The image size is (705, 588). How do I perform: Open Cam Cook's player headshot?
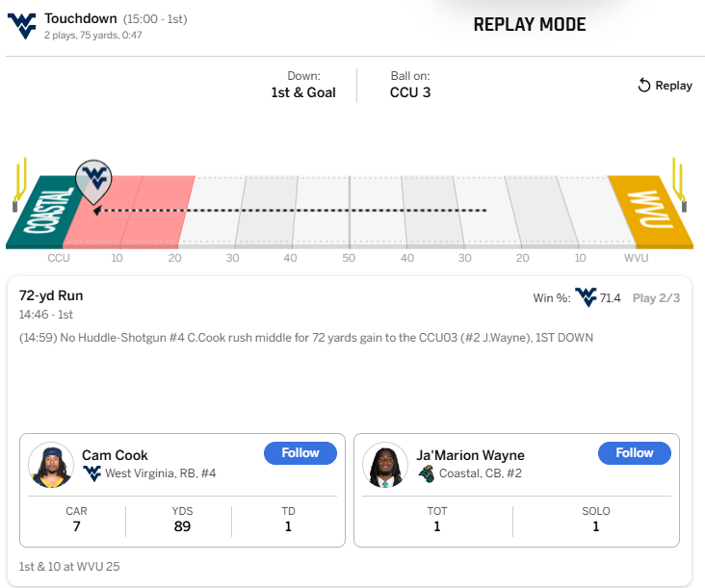click(x=51, y=465)
